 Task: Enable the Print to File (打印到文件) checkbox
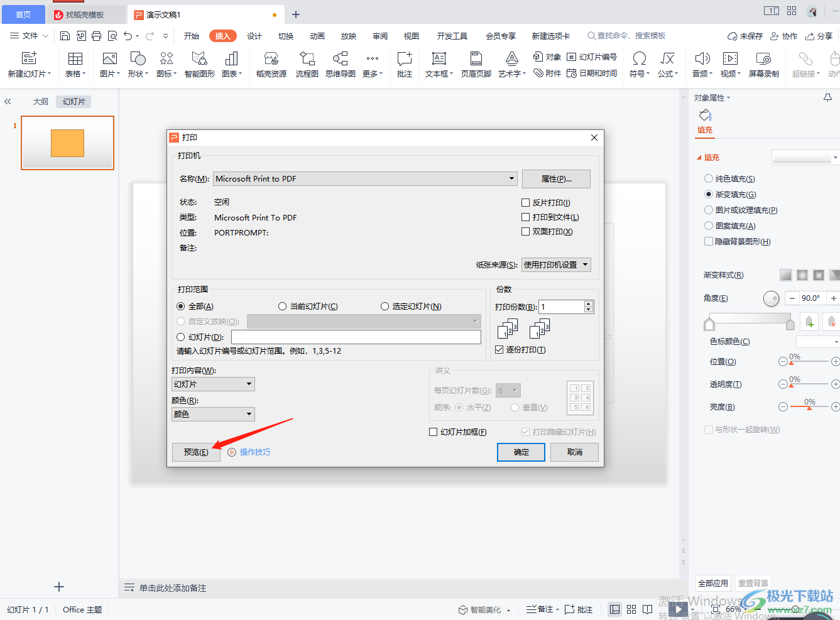pyautogui.click(x=526, y=217)
